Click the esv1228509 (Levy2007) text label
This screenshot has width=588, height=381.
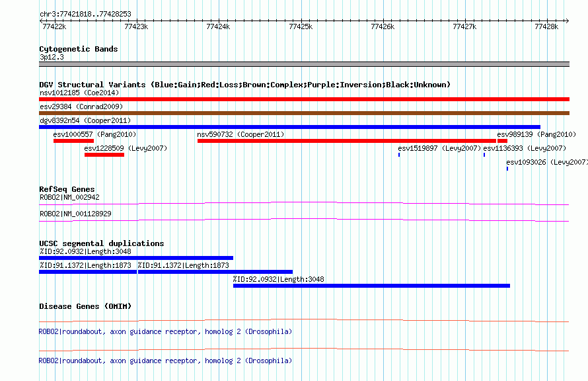[x=126, y=148]
